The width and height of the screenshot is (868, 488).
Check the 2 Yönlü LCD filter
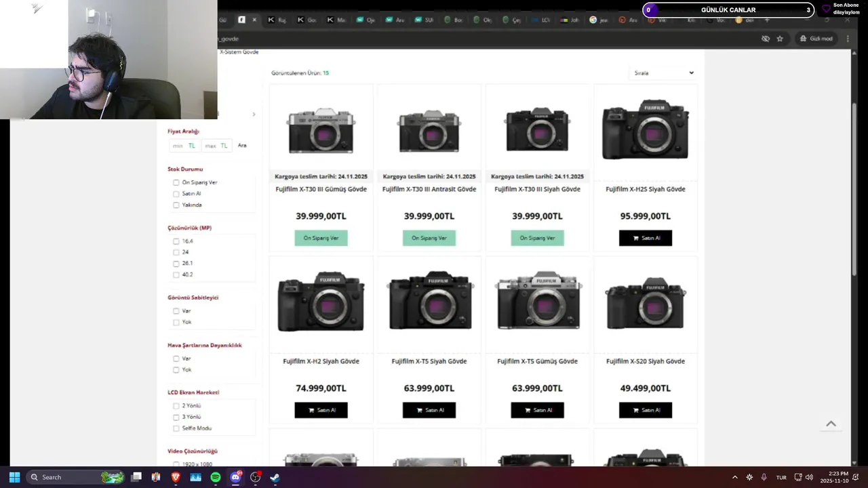tap(176, 406)
